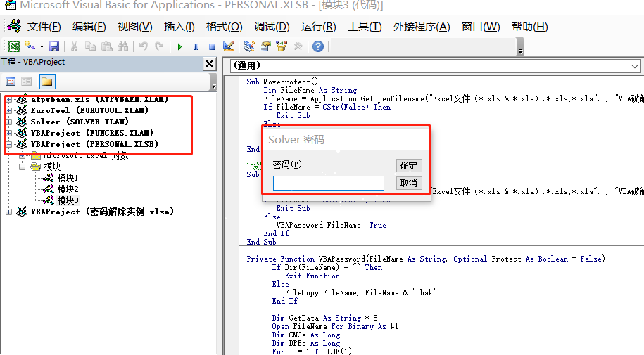This screenshot has width=644, height=355.
Task: Break execution with the pause icon
Action: (x=196, y=47)
